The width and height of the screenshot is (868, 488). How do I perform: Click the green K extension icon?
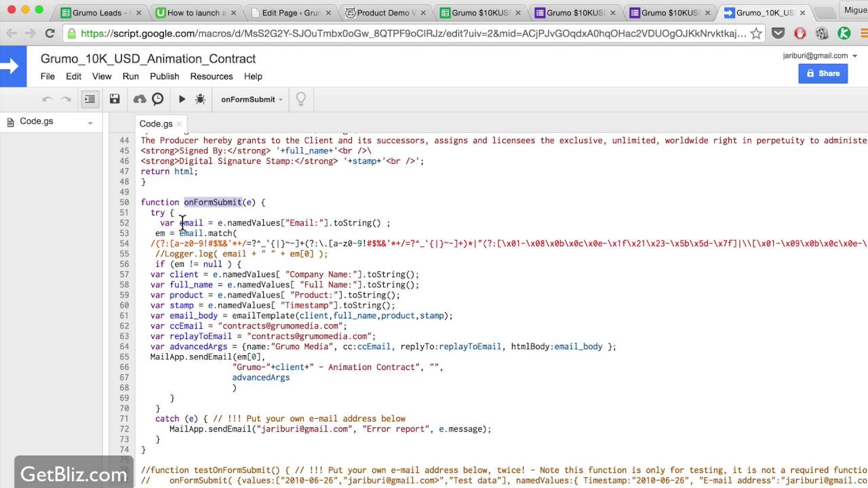point(844,33)
